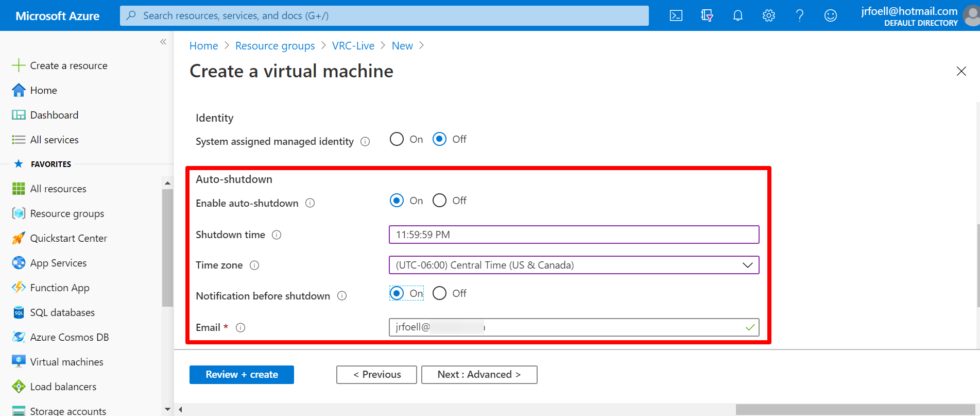Screen dimensions: 980x416
Task: Set Enable auto-shutdown to On
Action: (397, 201)
